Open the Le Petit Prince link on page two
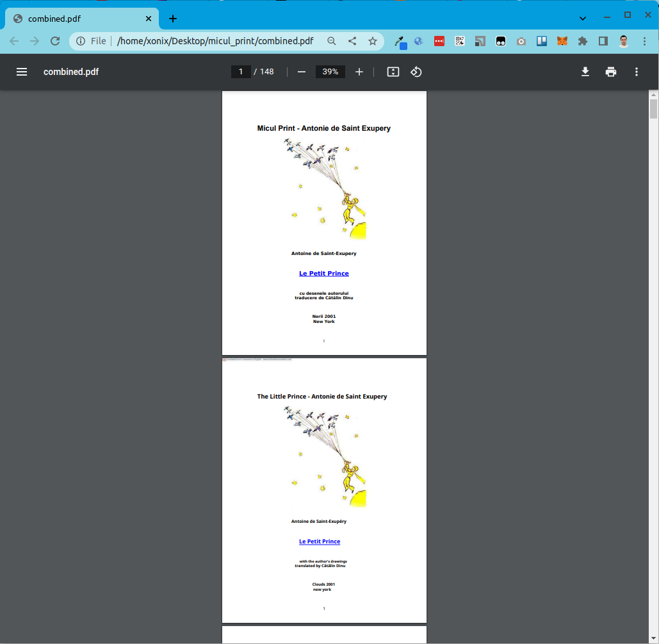 click(320, 541)
